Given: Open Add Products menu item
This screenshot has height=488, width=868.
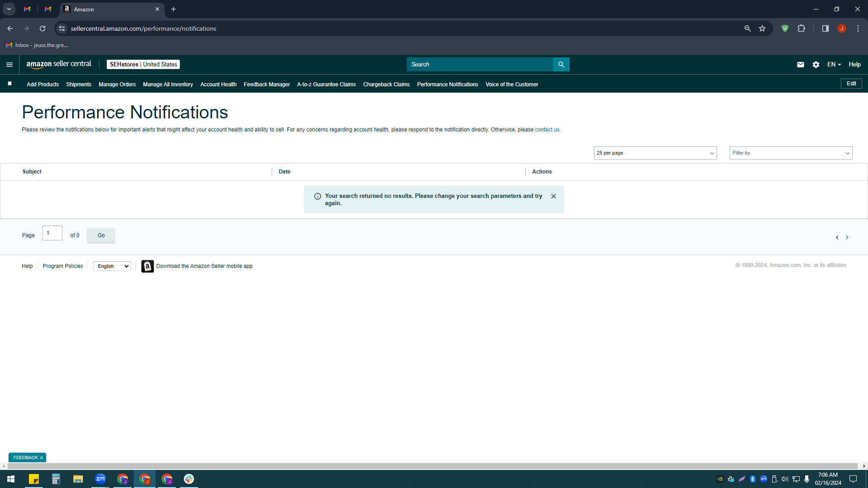Looking at the screenshot, I should (x=43, y=84).
